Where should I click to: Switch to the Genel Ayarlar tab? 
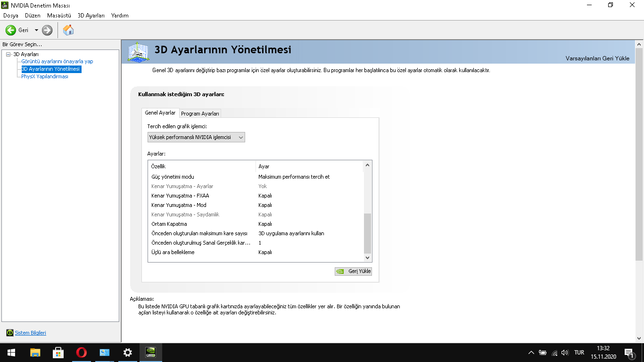(160, 113)
